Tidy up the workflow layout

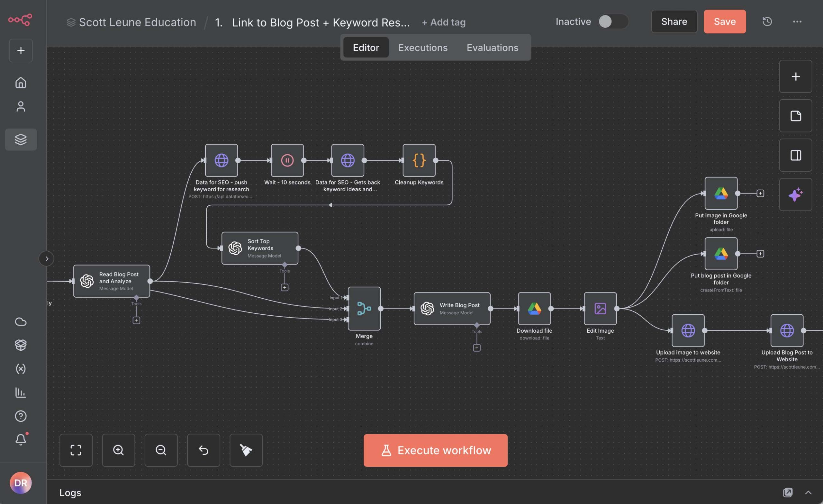(246, 450)
